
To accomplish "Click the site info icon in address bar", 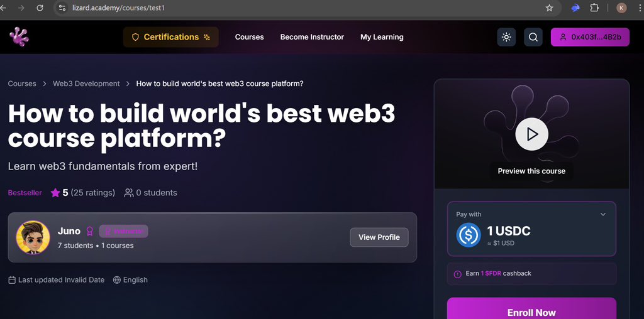I will (62, 8).
